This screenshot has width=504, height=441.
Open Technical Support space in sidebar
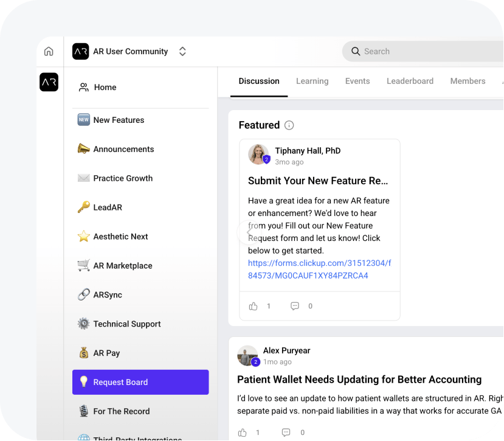pyautogui.click(x=127, y=324)
